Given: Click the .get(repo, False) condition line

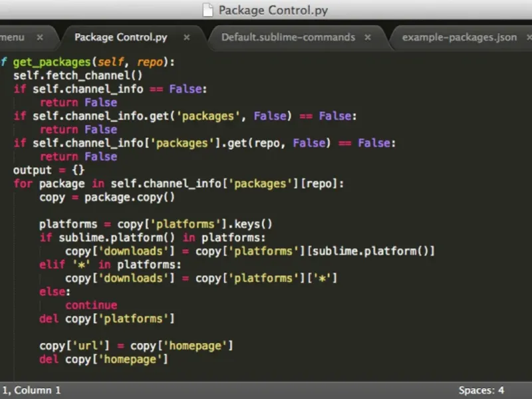Looking at the screenshot, I should [x=205, y=143].
